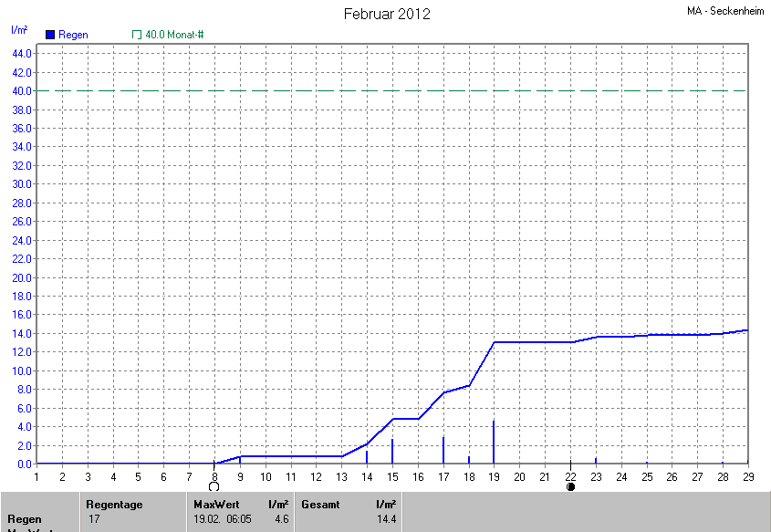Click the small rain bar at day 18
The image size is (771, 532).
point(469,460)
